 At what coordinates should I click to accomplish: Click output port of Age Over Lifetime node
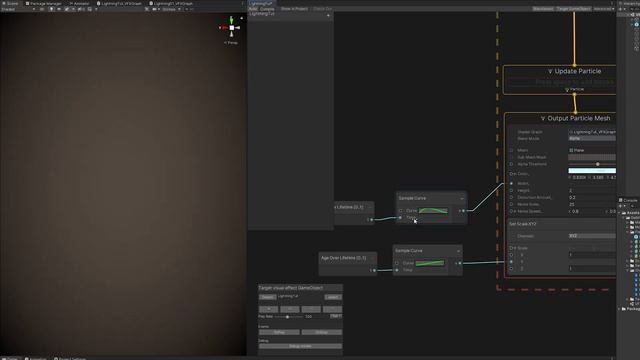point(374,270)
